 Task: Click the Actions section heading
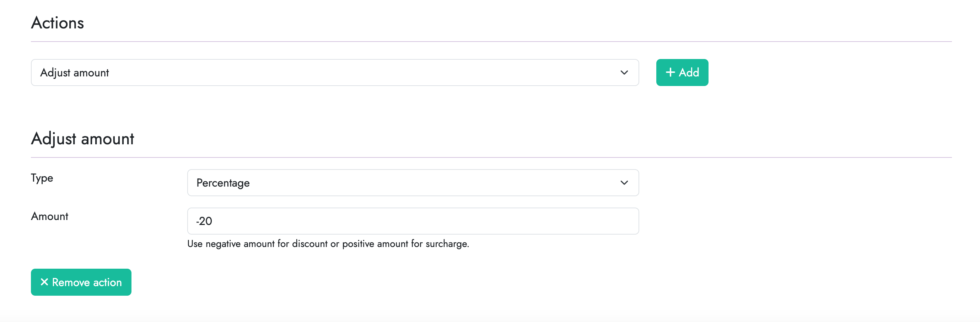point(58,23)
